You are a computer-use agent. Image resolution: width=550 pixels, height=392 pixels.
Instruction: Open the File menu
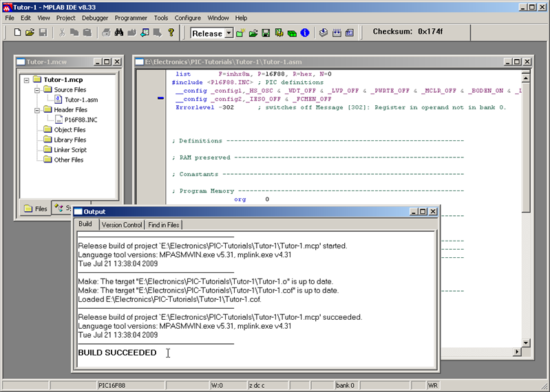(10, 18)
